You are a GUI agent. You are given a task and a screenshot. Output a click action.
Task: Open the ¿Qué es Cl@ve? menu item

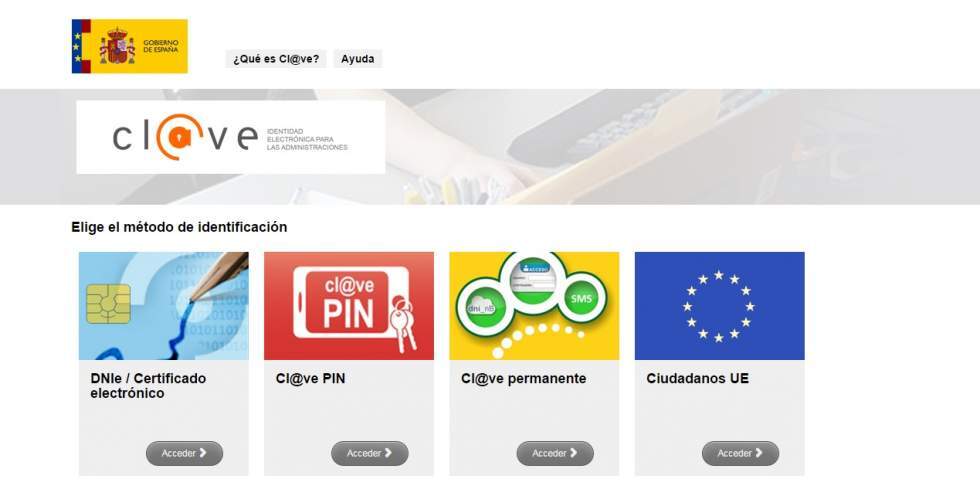pyautogui.click(x=276, y=59)
